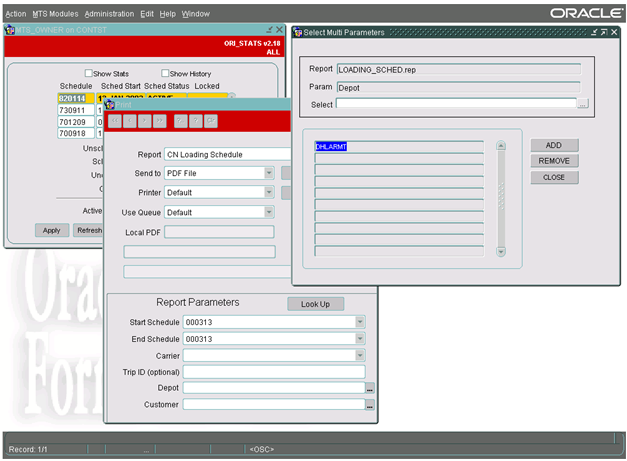Click the LOADING_SCHED.rep Report field
The width and height of the screenshot is (627, 461).
(x=459, y=70)
